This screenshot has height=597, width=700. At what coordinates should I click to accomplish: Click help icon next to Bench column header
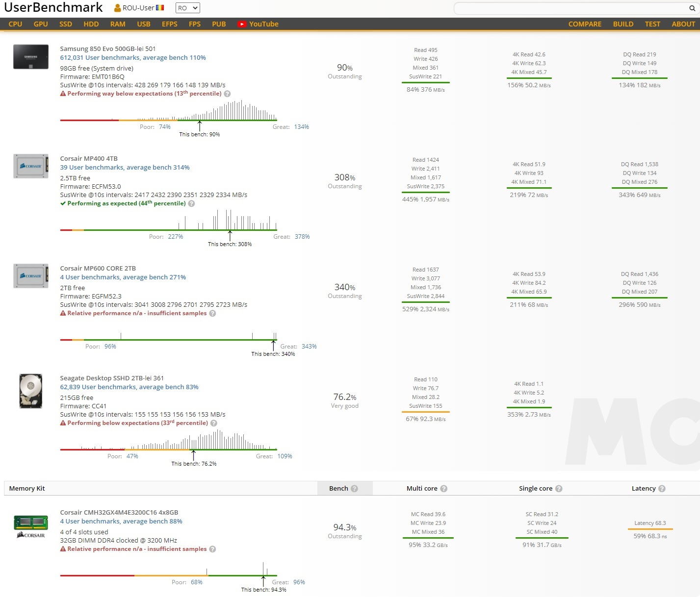[x=354, y=489]
